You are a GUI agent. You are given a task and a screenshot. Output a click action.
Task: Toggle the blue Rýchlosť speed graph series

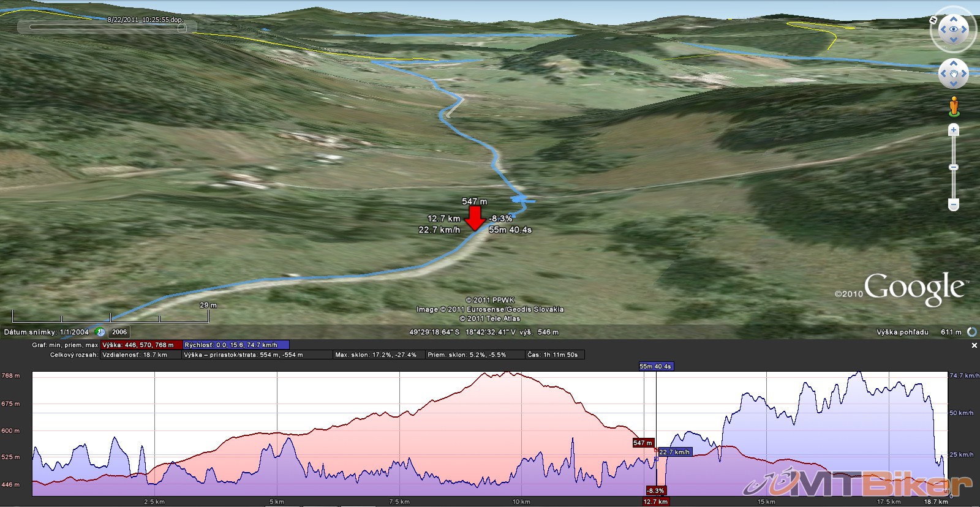236,345
